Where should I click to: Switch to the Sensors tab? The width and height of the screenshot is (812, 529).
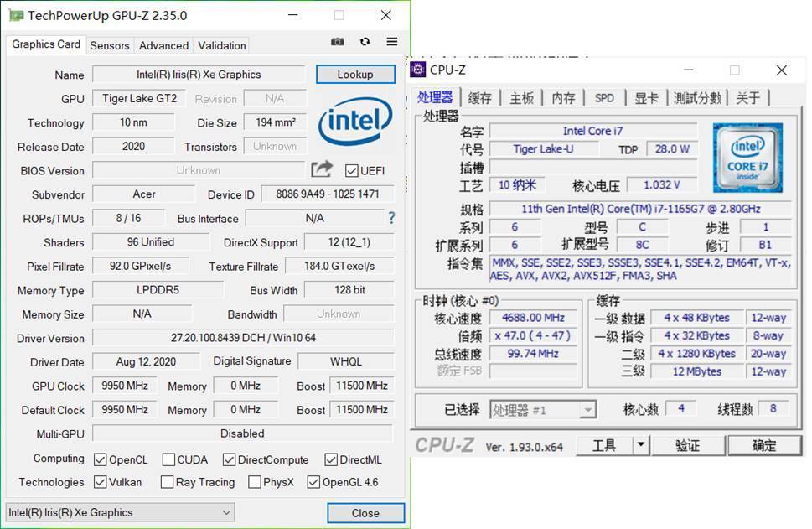click(110, 45)
